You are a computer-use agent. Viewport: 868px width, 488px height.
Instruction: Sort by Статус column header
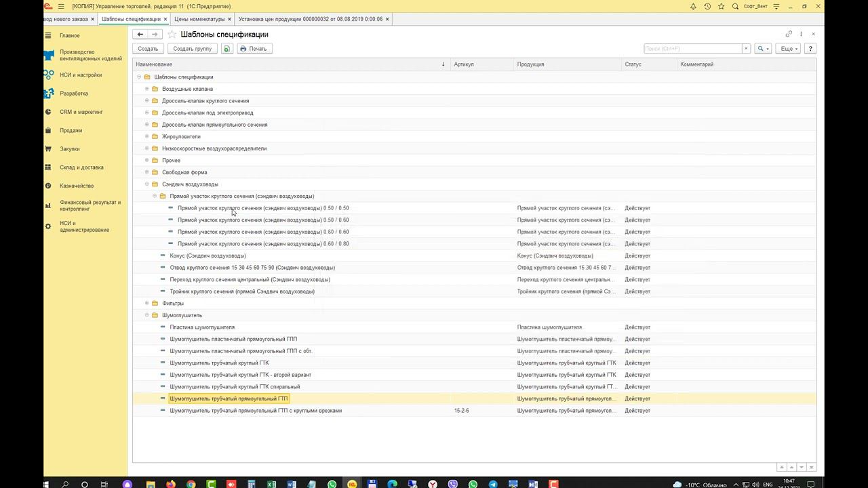click(650, 64)
